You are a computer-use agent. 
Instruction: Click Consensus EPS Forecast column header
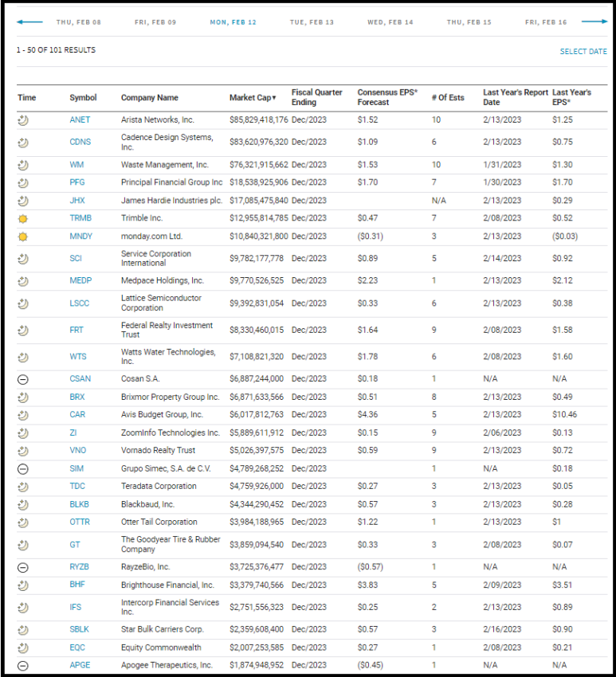pyautogui.click(x=387, y=97)
